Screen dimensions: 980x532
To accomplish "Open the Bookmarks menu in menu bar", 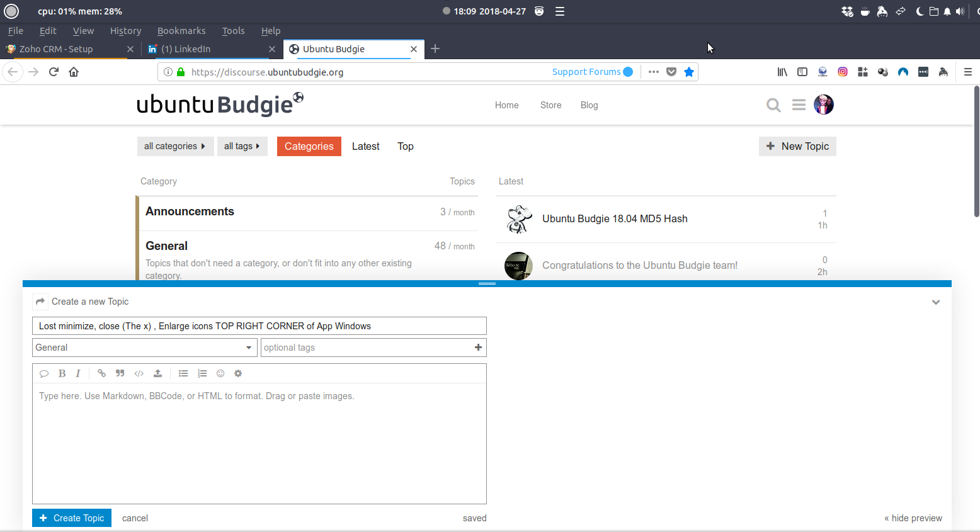I will click(181, 31).
